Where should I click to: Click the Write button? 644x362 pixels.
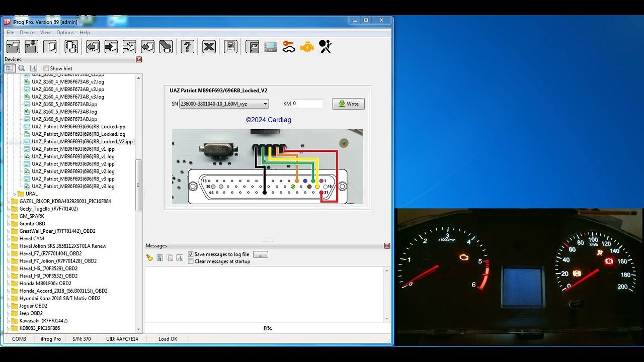point(348,104)
